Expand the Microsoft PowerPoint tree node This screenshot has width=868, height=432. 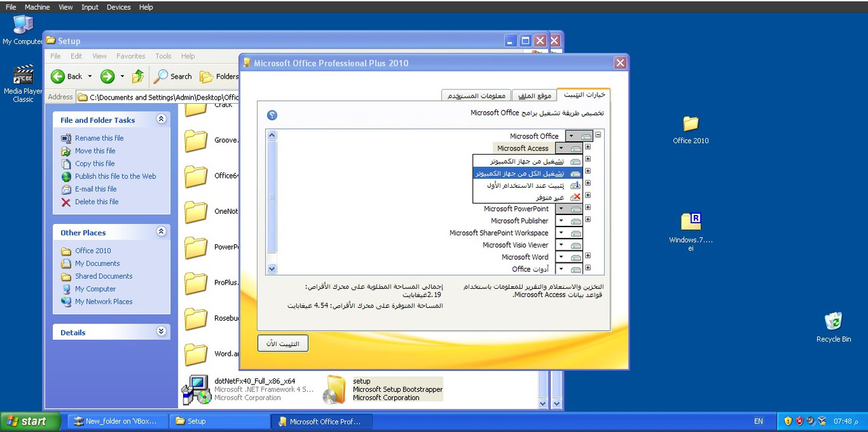(x=588, y=208)
